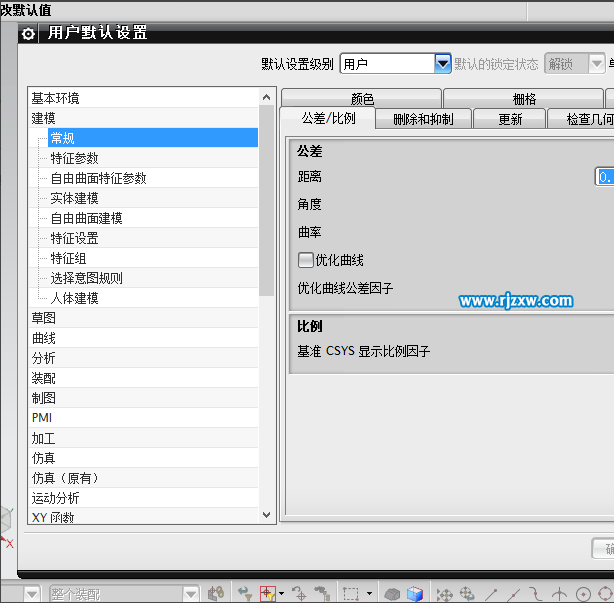Viewport: 614px width, 603px height.
Task: Select 特征参数 tree item
Action: pos(74,158)
